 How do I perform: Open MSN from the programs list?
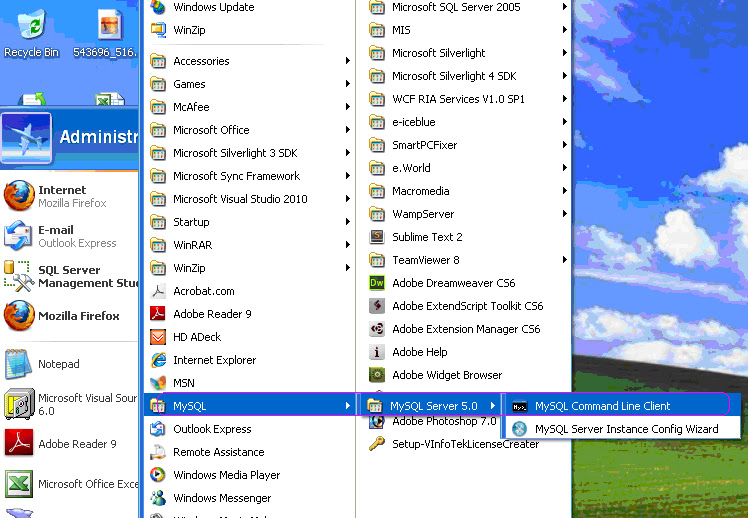coord(249,383)
